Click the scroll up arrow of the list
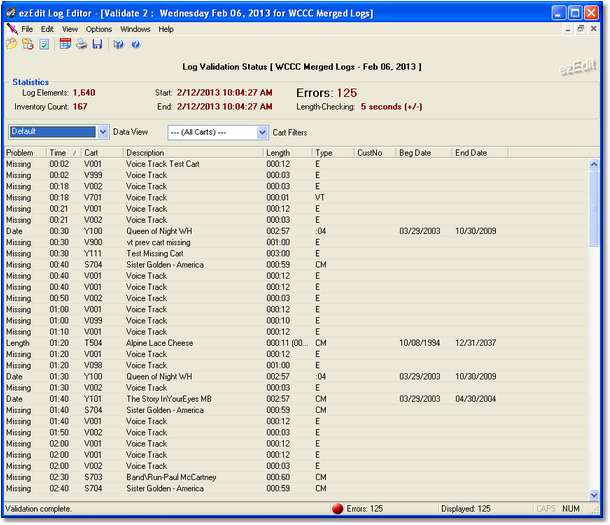This screenshot has height=525, width=610. click(594, 164)
